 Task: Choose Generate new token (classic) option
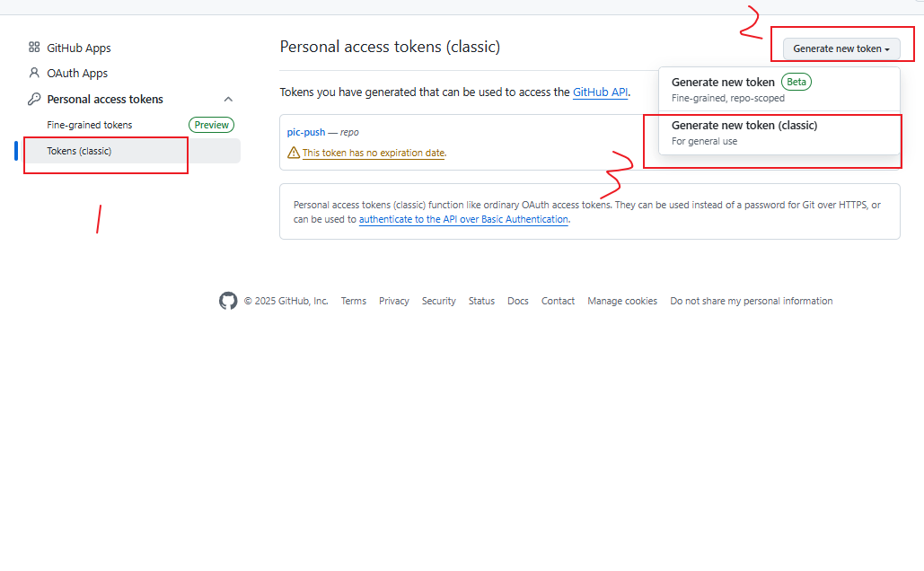click(744, 126)
